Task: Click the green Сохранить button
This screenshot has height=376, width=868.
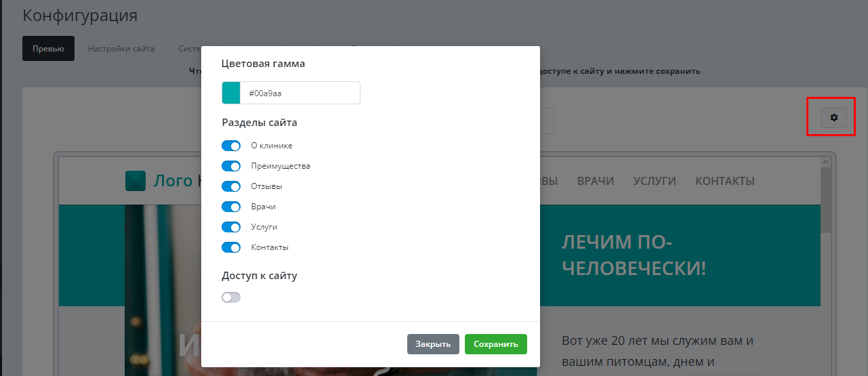Action: pyautogui.click(x=495, y=344)
